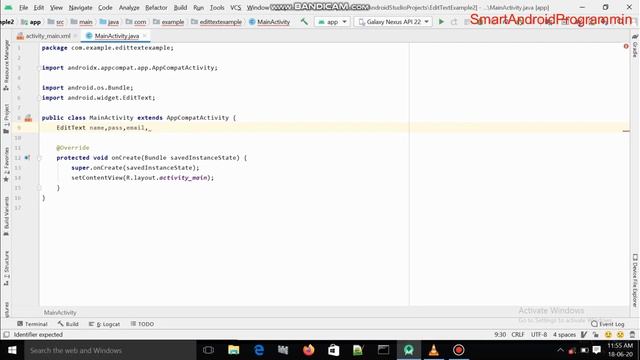The image size is (640, 360).
Task: Open Microsoft Edge from the taskbar
Action: coord(259,350)
